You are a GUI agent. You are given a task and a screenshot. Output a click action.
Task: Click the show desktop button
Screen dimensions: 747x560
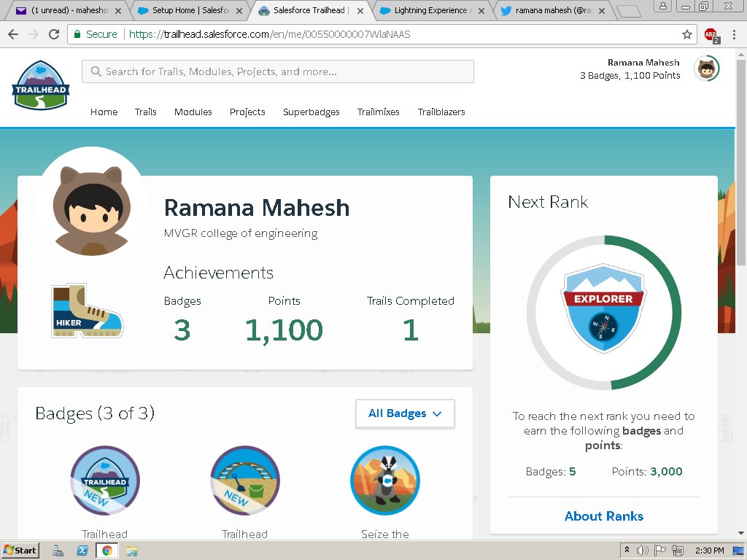(x=738, y=551)
